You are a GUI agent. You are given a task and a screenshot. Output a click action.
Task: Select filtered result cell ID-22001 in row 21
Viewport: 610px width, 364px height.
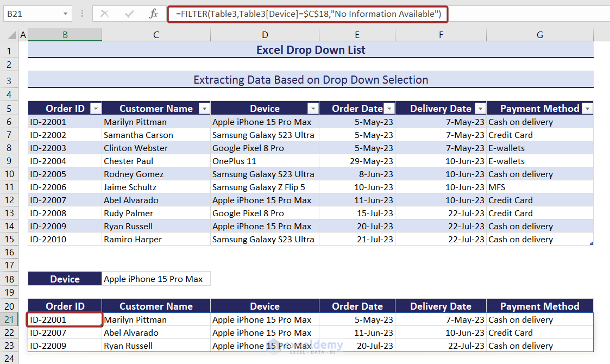point(65,319)
